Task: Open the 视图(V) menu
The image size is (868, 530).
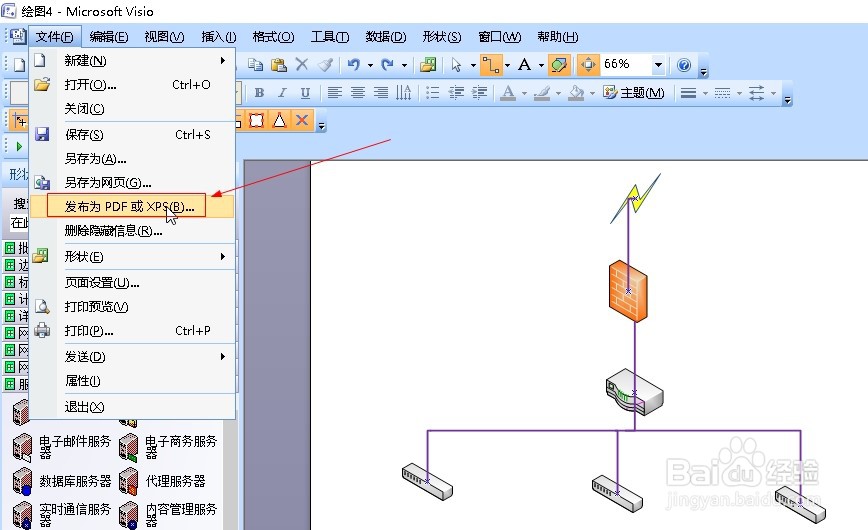Action: coord(164,37)
